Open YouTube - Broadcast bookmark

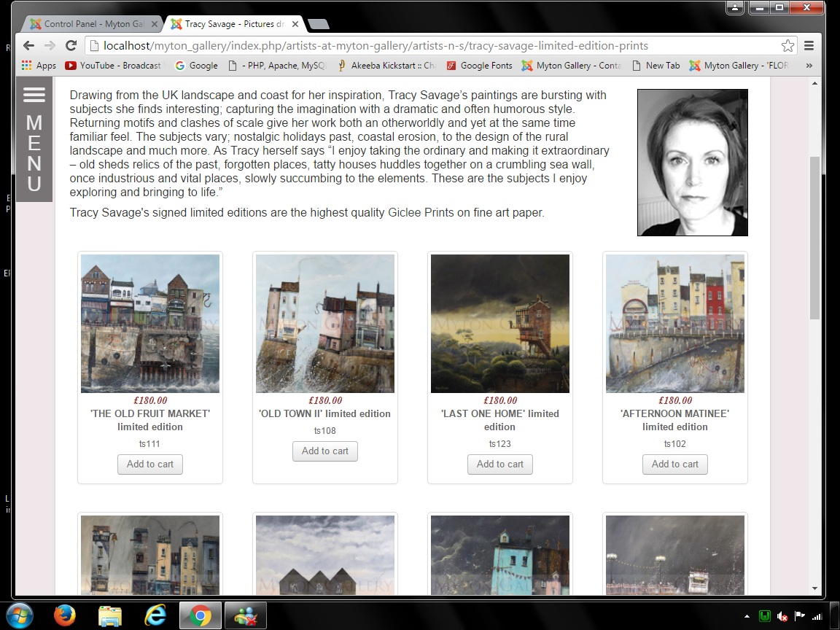113,66
